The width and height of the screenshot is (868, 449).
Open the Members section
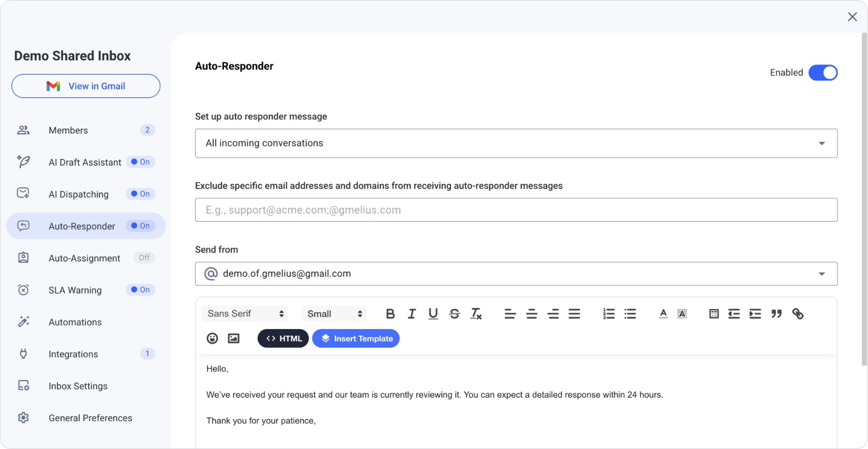point(86,130)
